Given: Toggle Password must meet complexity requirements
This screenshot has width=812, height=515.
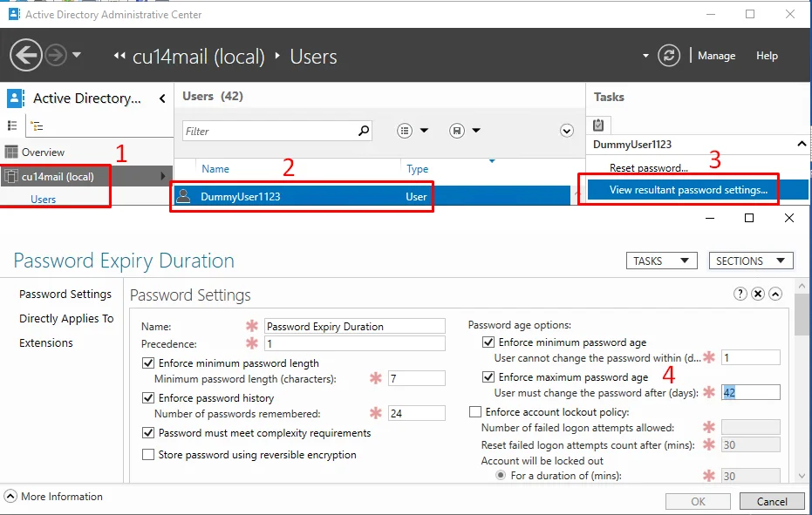Looking at the screenshot, I should pyautogui.click(x=148, y=433).
